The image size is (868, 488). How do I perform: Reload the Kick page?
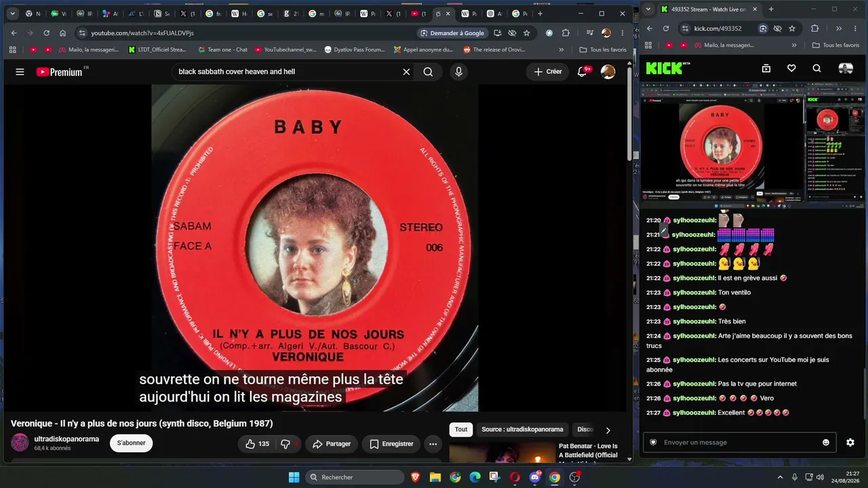pos(666,28)
